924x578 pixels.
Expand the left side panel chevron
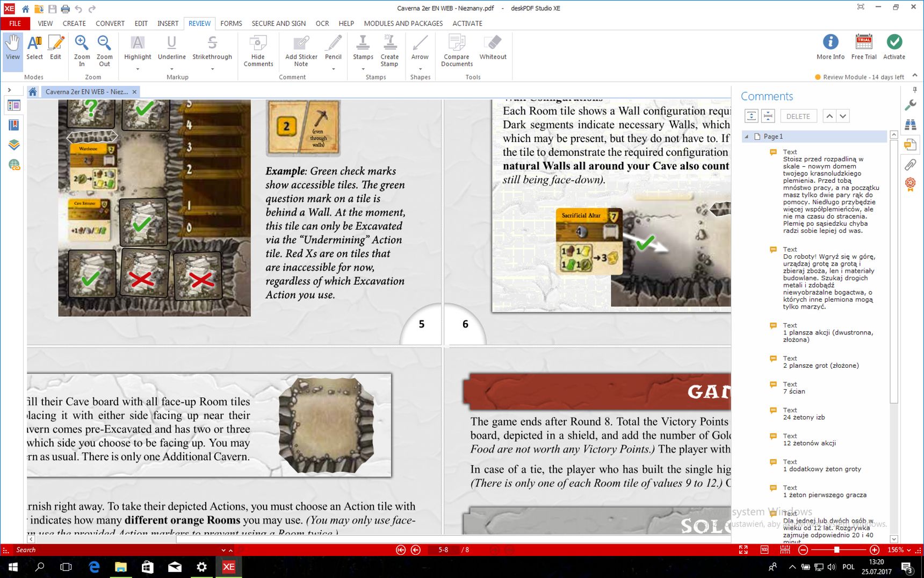pos(9,90)
